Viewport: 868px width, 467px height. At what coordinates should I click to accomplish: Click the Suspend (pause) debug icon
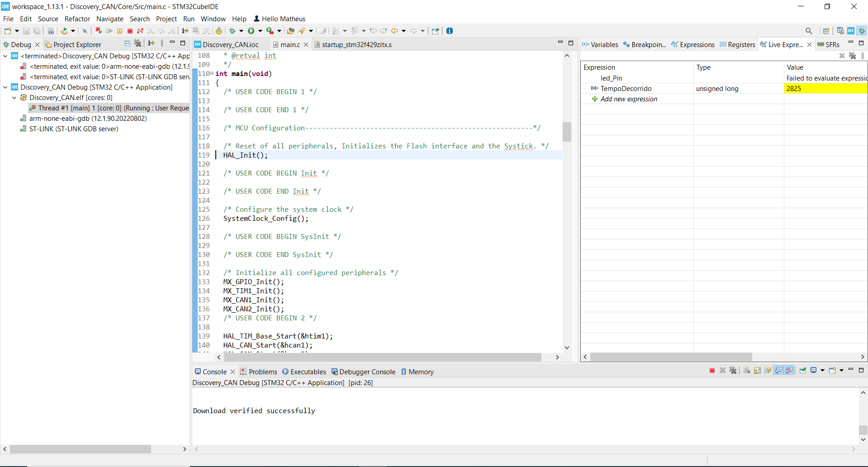pos(119,31)
